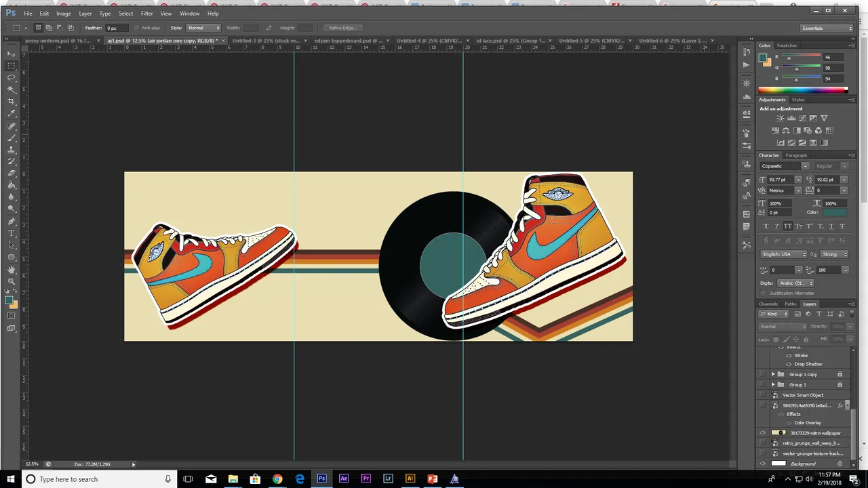This screenshot has height=488, width=868.
Task: Add a Curves adjustment
Action: click(x=802, y=119)
